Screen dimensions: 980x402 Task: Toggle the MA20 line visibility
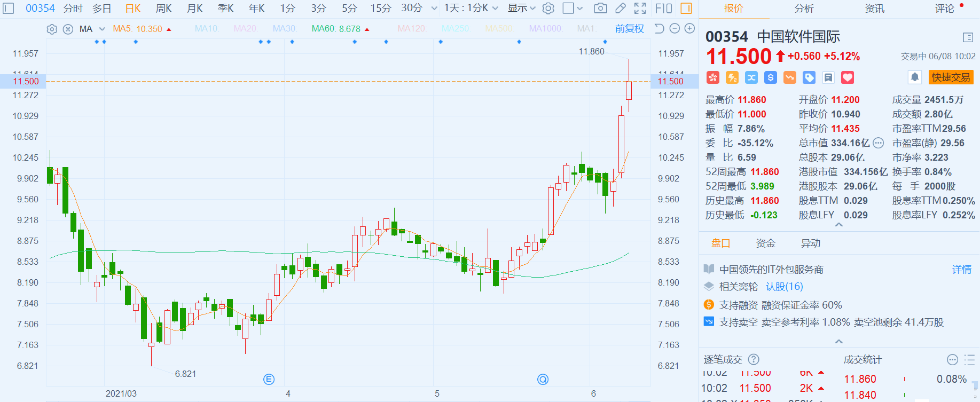[246, 29]
